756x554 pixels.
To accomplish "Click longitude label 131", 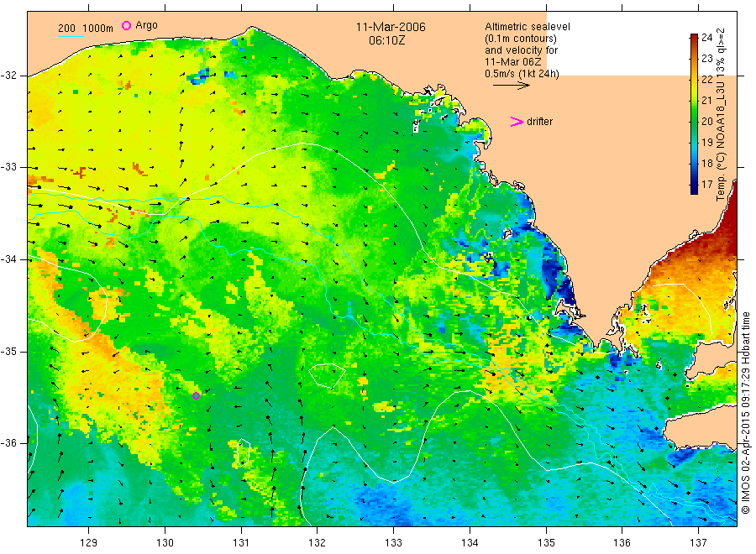I will [x=241, y=543].
